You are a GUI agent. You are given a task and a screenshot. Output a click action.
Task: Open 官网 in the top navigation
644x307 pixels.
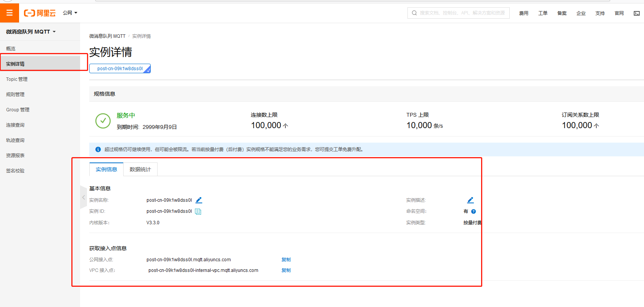(x=619, y=13)
